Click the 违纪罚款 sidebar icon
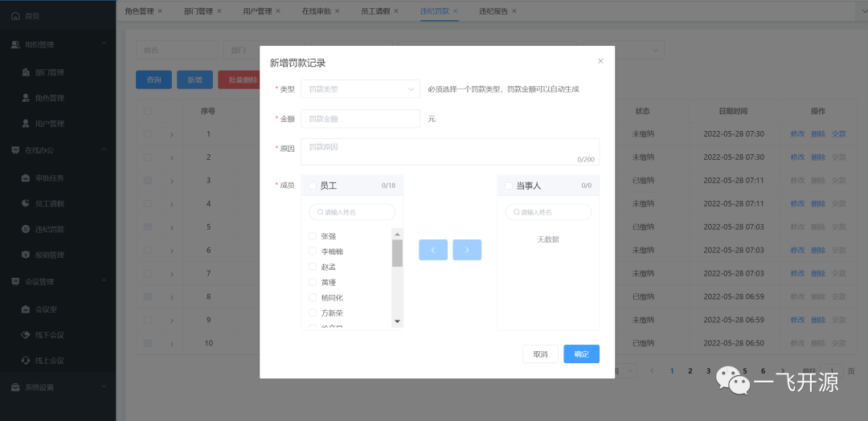The height and width of the screenshot is (421, 868). click(26, 229)
